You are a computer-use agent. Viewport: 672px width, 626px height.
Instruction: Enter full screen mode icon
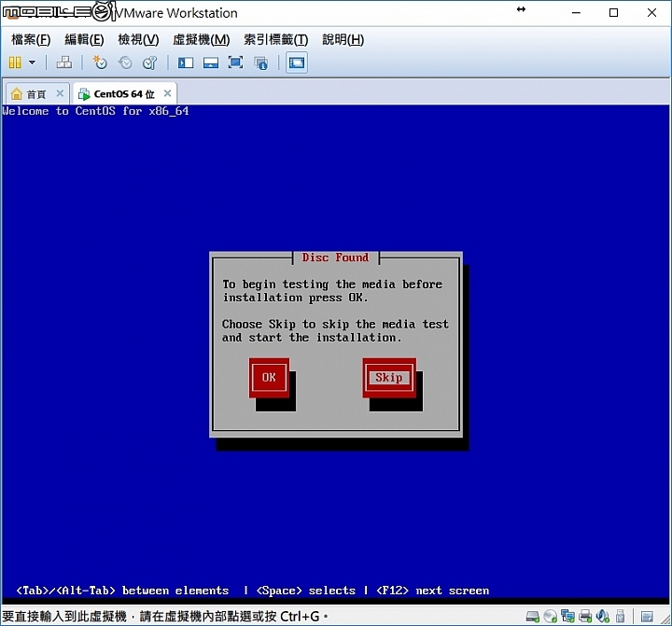[x=236, y=63]
